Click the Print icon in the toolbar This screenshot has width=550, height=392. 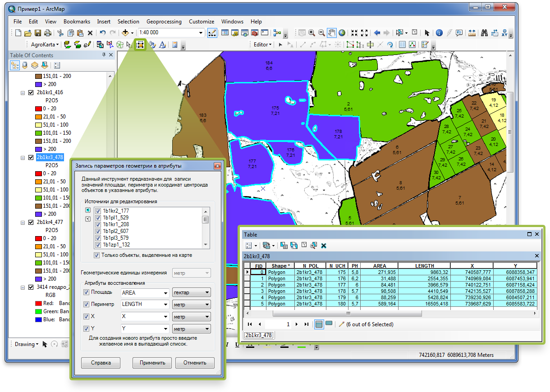click(x=48, y=33)
